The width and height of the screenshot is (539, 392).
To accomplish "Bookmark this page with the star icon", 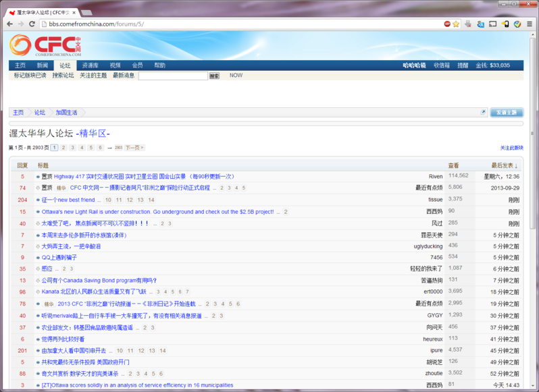I will pos(457,24).
